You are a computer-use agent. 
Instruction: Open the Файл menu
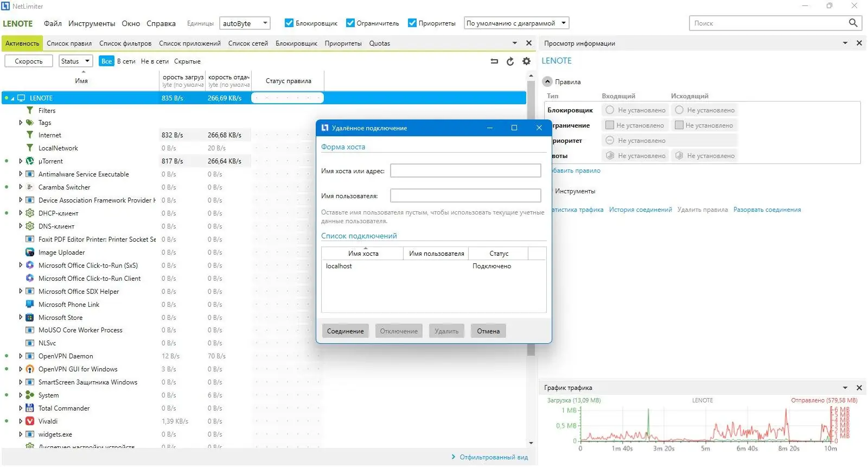point(53,23)
